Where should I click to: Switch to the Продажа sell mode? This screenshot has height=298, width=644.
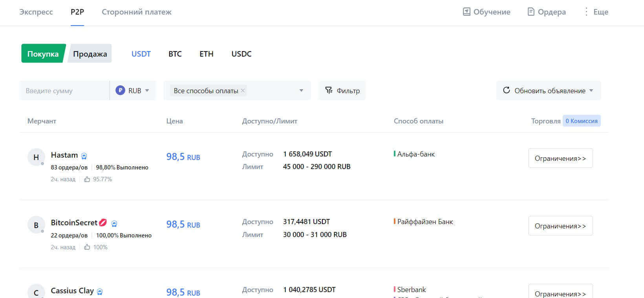[x=90, y=54]
